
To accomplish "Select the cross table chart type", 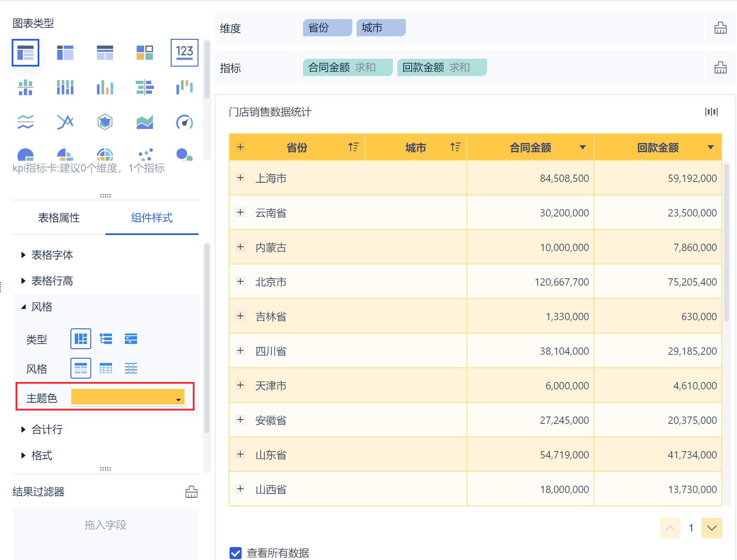I will pyautogui.click(x=65, y=53).
